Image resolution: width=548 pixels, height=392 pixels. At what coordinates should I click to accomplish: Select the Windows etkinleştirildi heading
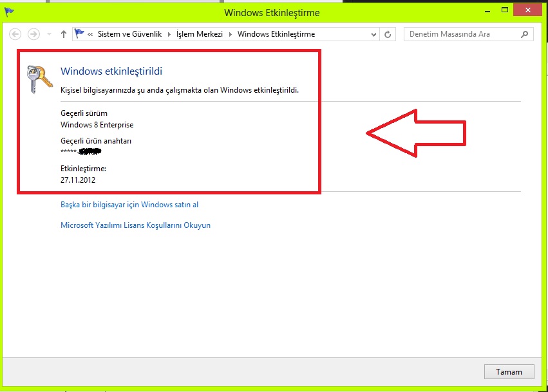(x=111, y=71)
